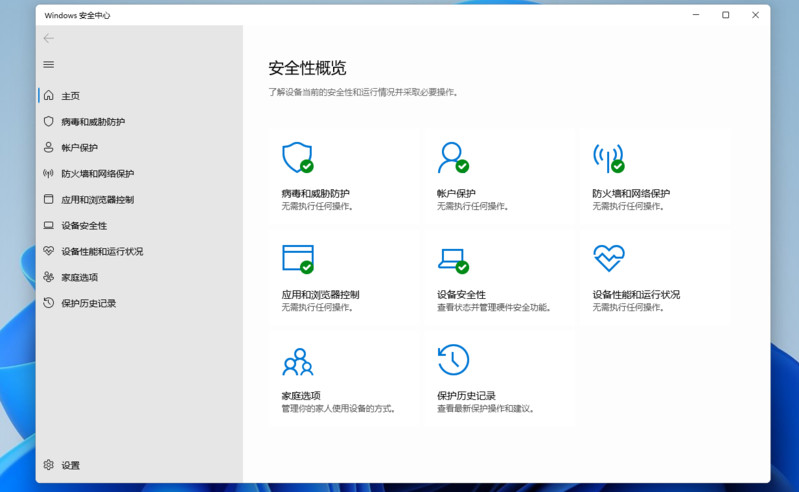Open 保护历史记录 in the sidebar

coord(88,304)
